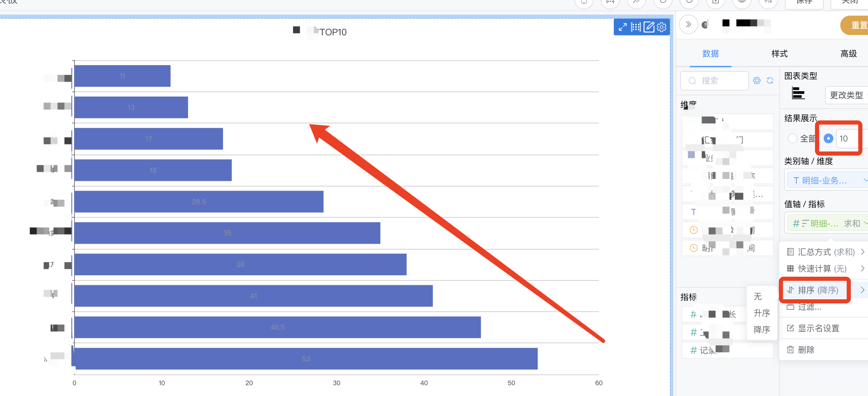Click the T text-type dimension field
This screenshot has width=868, height=396.
[727, 212]
